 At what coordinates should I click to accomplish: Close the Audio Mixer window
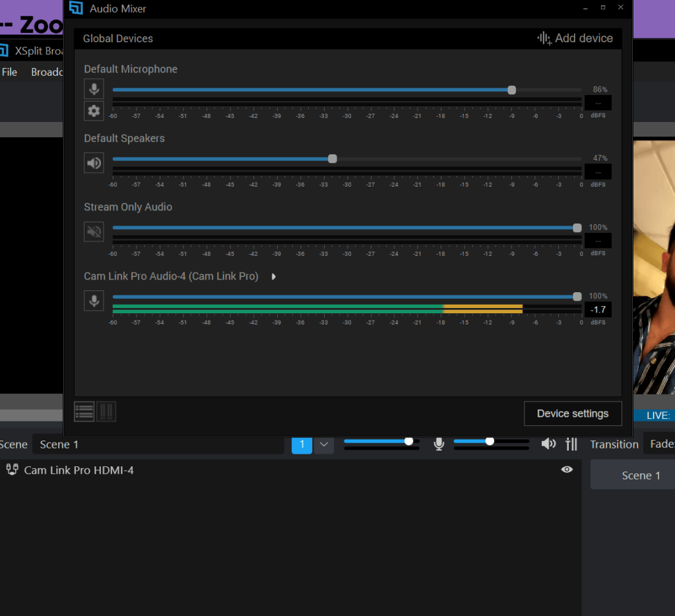(621, 8)
